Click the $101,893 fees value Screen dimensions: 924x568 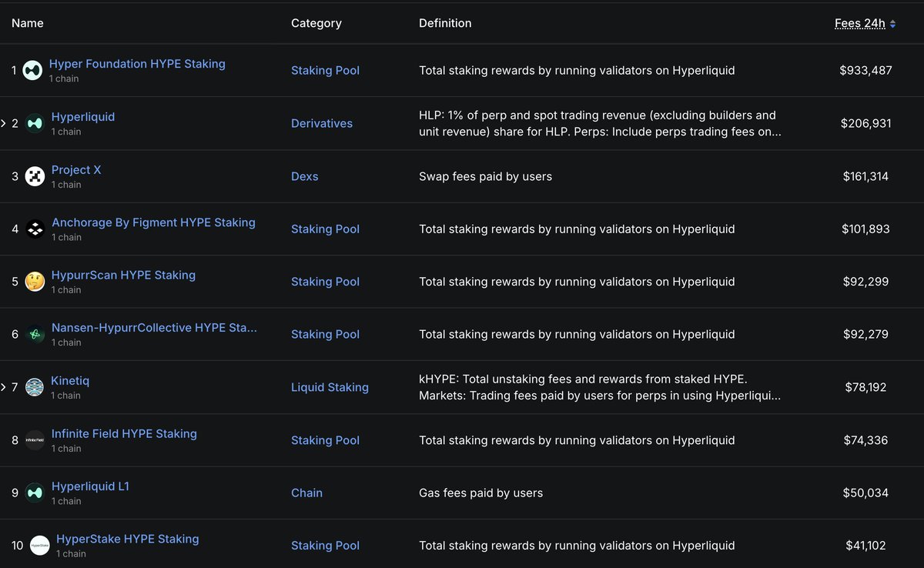pos(865,229)
